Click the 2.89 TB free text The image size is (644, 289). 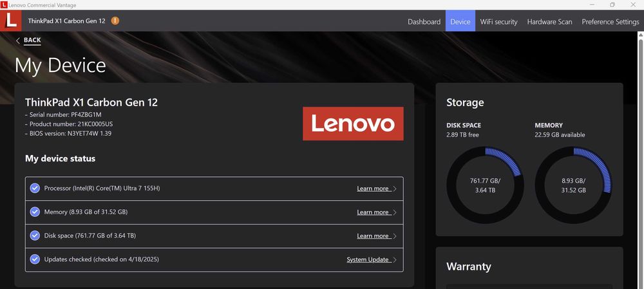(462, 135)
